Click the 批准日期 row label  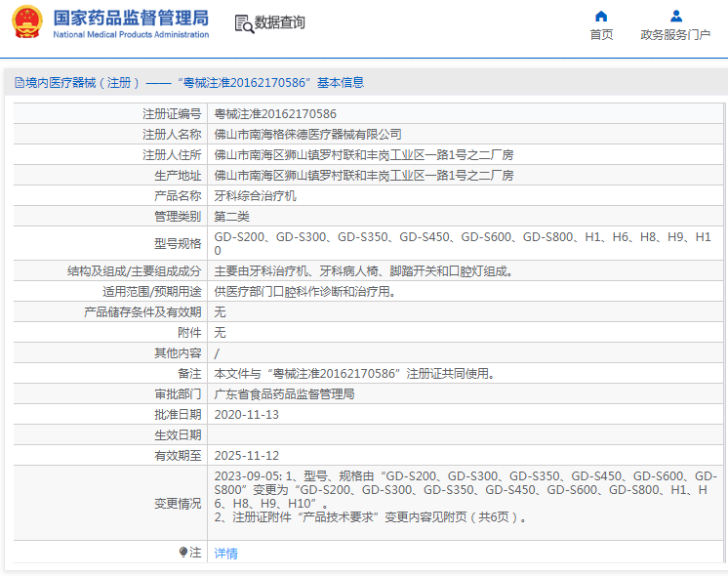178,414
